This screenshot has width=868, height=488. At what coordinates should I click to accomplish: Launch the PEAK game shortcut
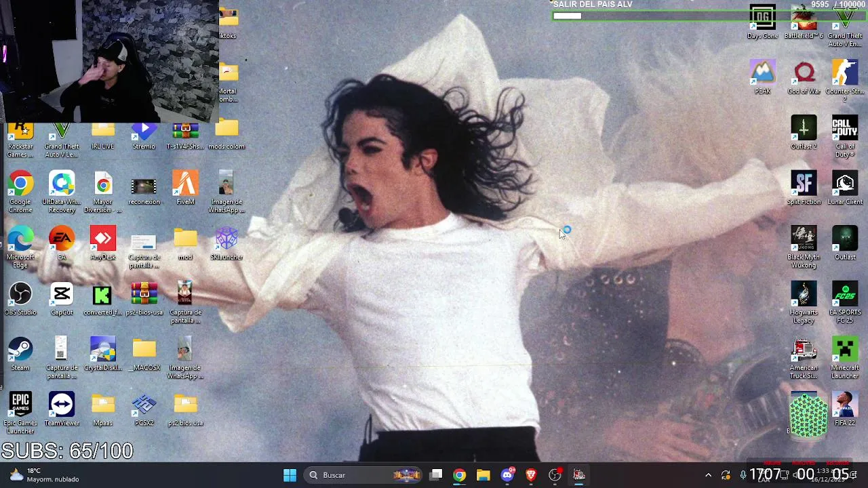[762, 78]
